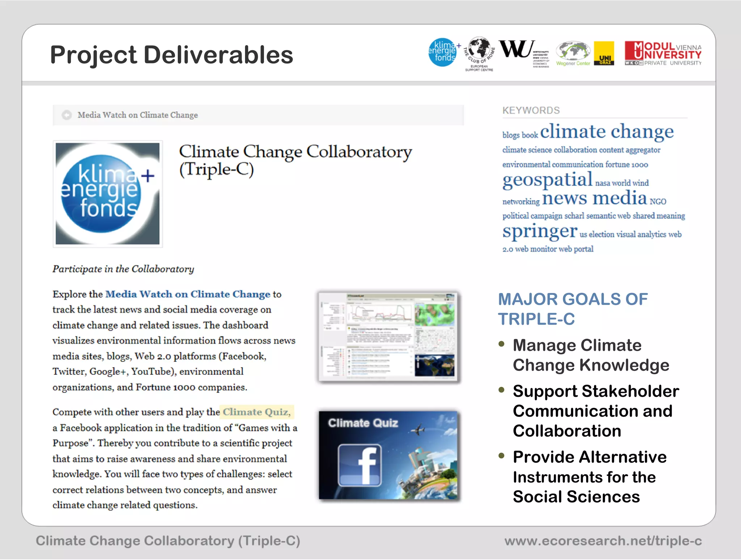Select the 'springer' keyword tag
The height and width of the screenshot is (560, 741).
coord(539,231)
